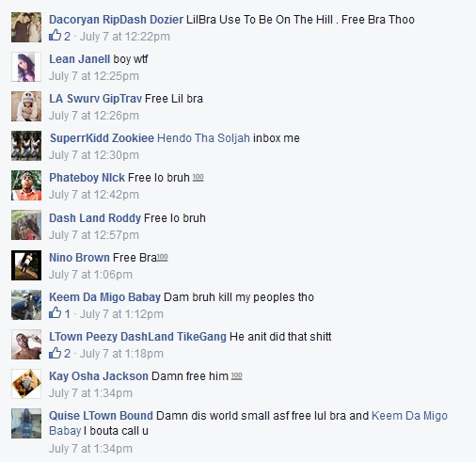The width and height of the screenshot is (476, 462).
Task: Open LA Swurv GipTrav's avatar thumbnail
Action: point(26,106)
